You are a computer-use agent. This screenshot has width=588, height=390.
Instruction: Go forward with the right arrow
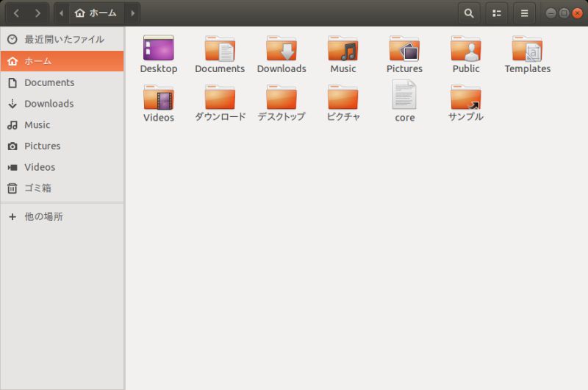(x=38, y=13)
